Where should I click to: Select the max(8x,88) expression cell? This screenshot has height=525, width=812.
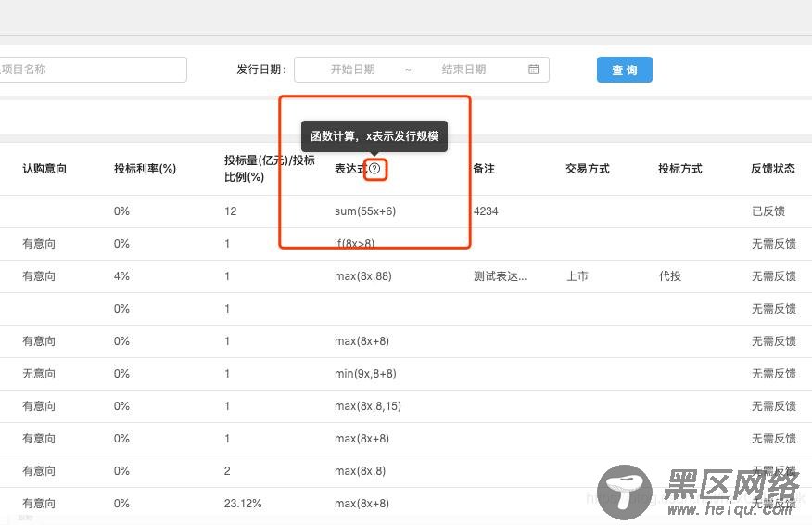coord(363,276)
